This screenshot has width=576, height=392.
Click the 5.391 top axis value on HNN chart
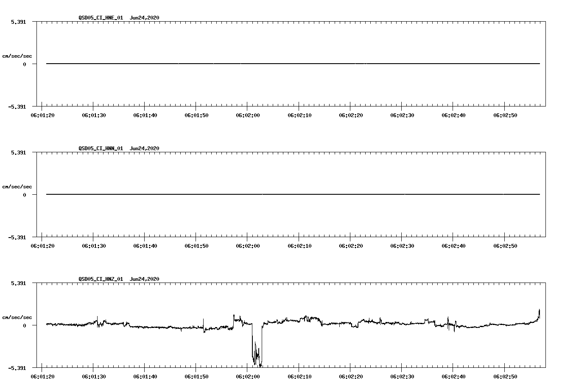click(x=19, y=152)
